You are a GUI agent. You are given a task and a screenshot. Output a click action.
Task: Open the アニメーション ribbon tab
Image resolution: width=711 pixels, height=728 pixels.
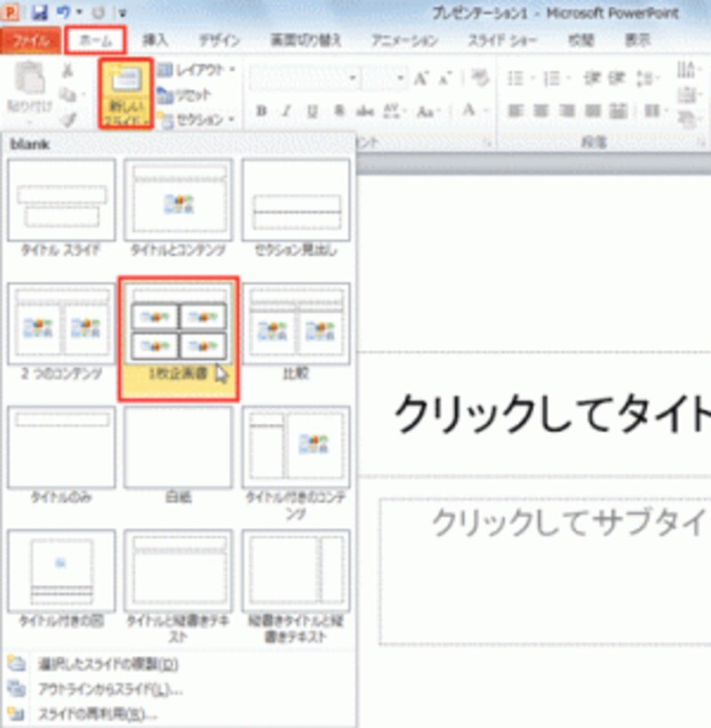(404, 40)
